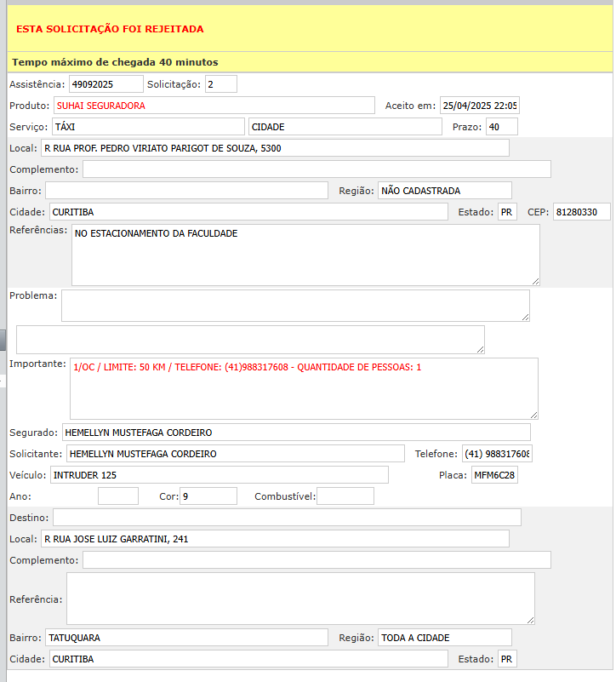This screenshot has height=682, width=616.
Task: Click inside the Referências text area
Action: point(305,255)
